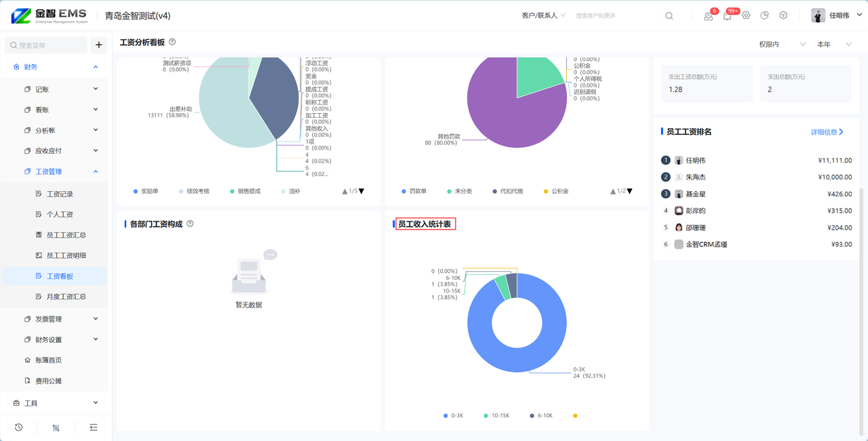868x441 pixels.
Task: Open the 权限内 scope dropdown
Action: pyautogui.click(x=783, y=44)
